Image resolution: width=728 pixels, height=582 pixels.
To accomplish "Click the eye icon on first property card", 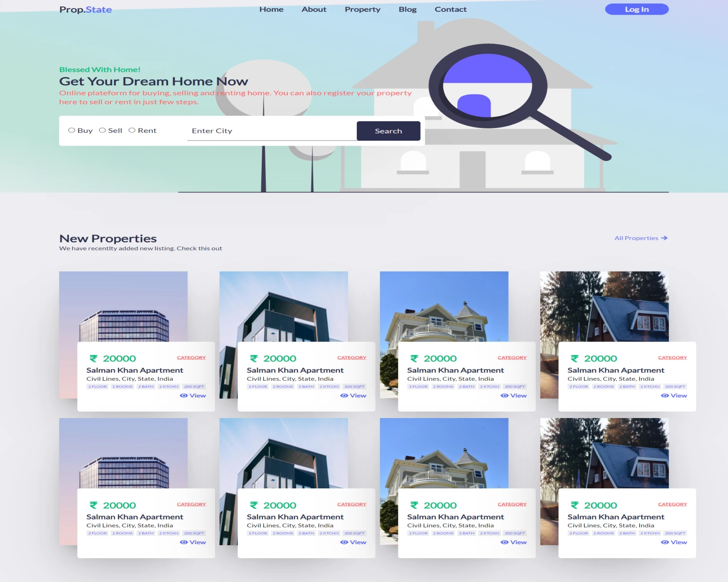I will coord(183,396).
